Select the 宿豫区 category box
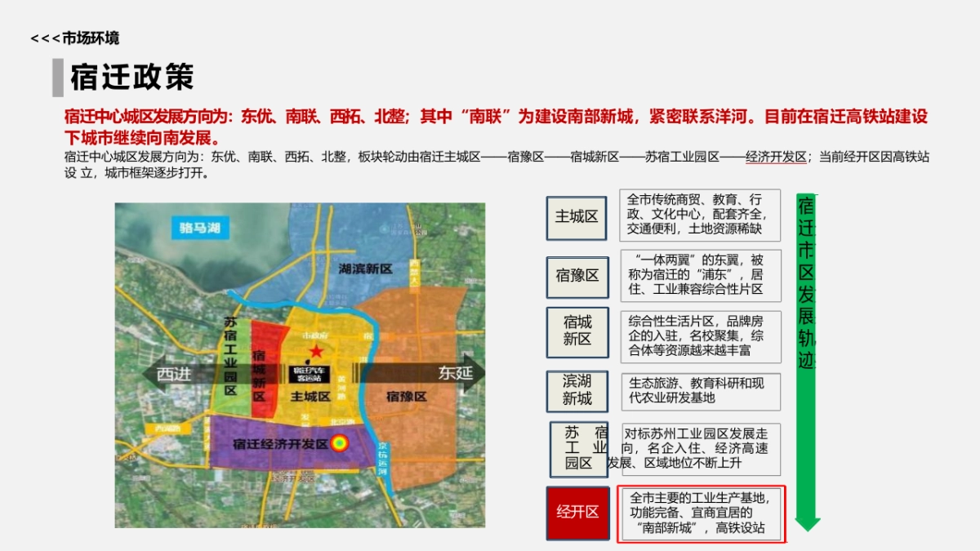The image size is (980, 551). (x=576, y=277)
